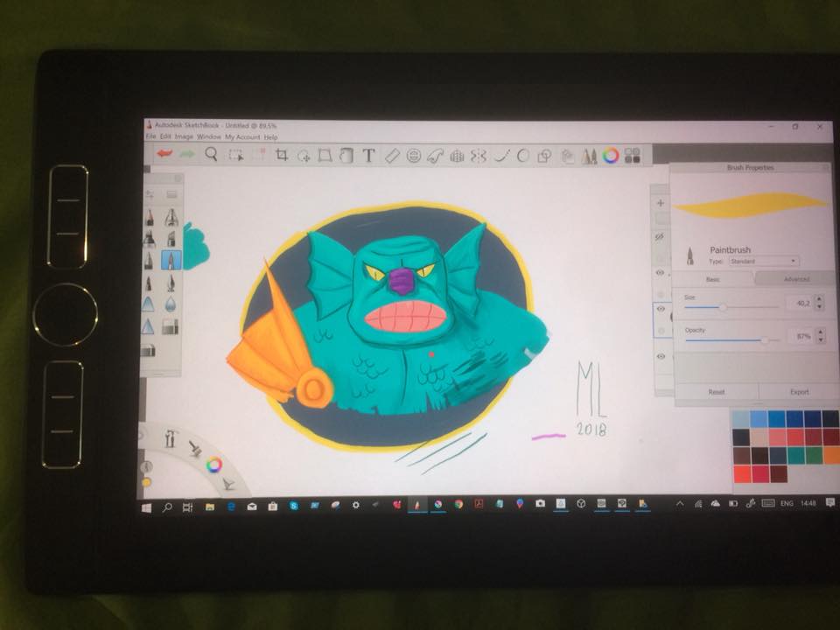Pick the orange color swatch
The image size is (840, 630).
pyautogui.click(x=832, y=455)
